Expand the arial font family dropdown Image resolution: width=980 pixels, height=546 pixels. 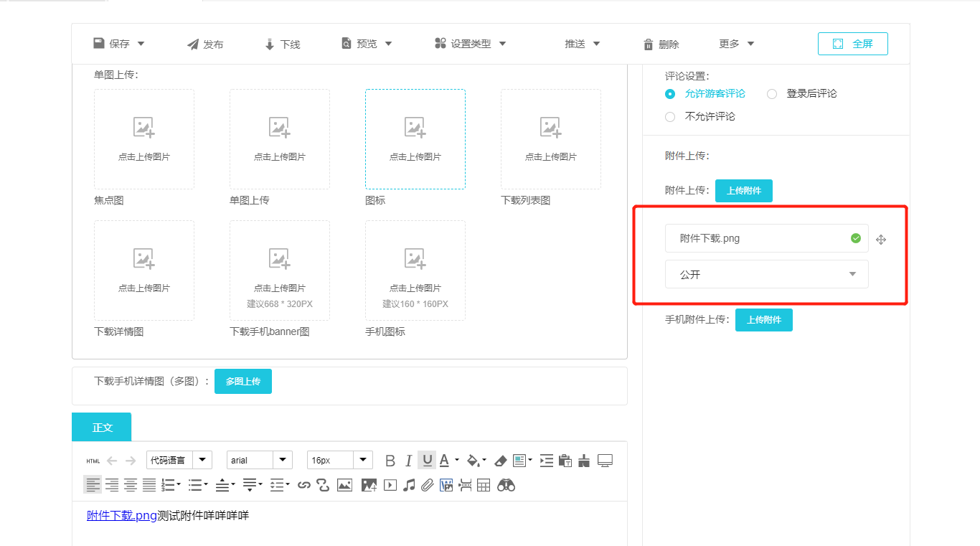click(x=283, y=461)
